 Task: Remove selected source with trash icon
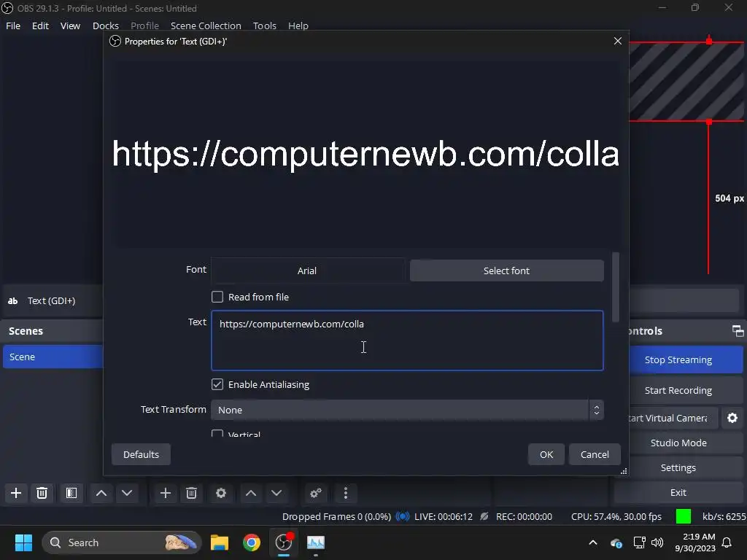point(192,493)
